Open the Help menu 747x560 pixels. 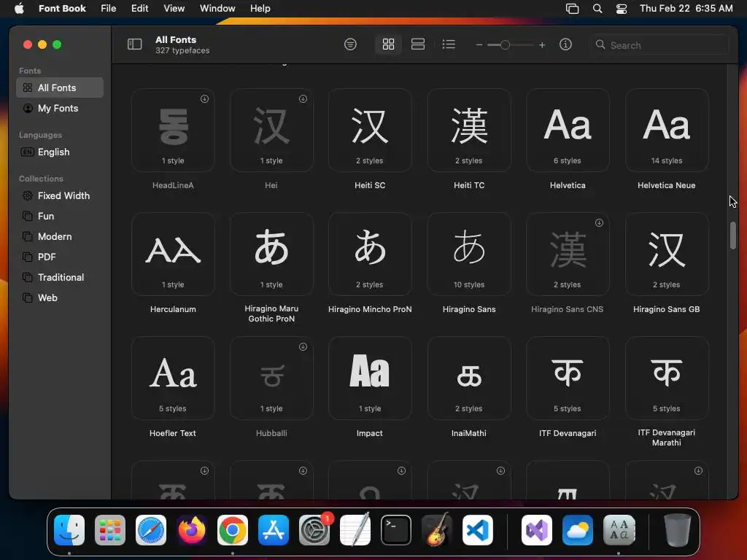[260, 8]
